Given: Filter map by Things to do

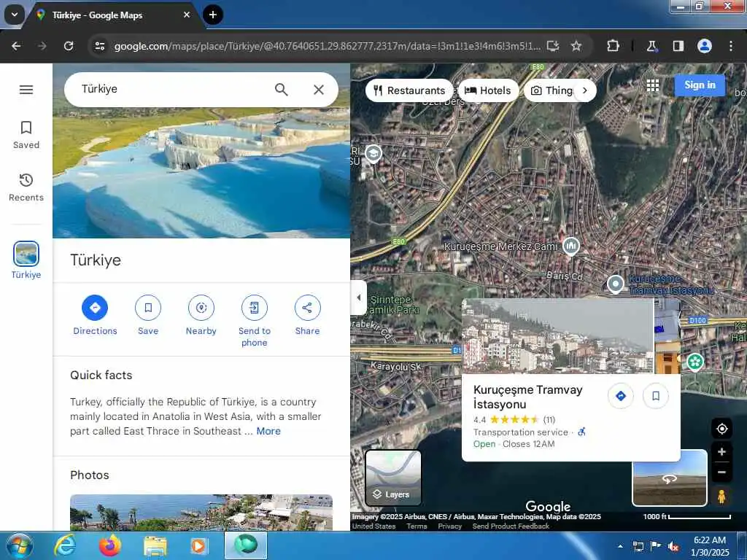Looking at the screenshot, I should pos(551,90).
